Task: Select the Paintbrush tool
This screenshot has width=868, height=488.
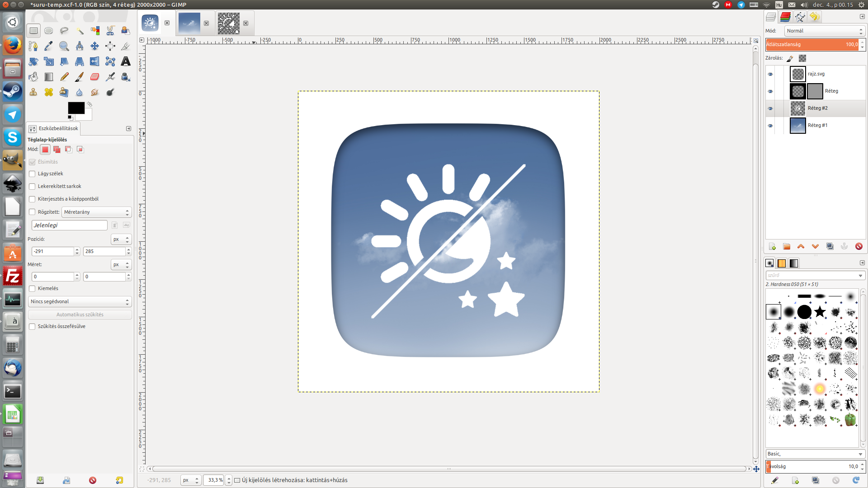Action: point(80,77)
